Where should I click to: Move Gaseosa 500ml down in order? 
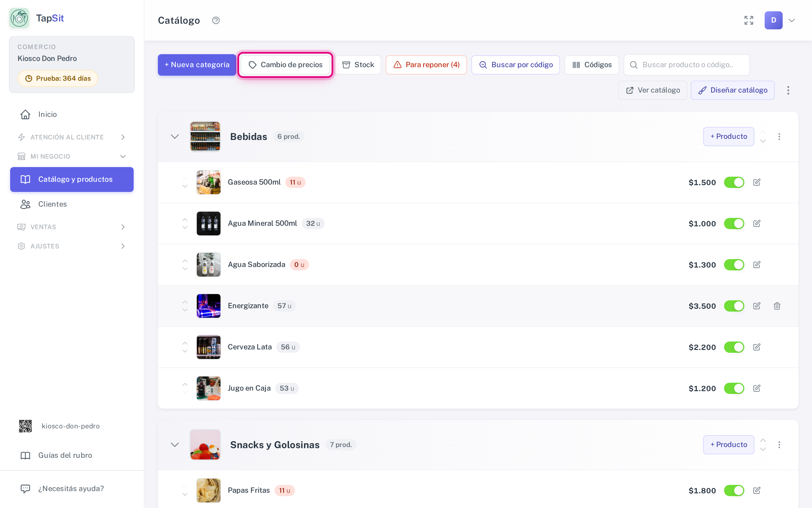pos(185,187)
